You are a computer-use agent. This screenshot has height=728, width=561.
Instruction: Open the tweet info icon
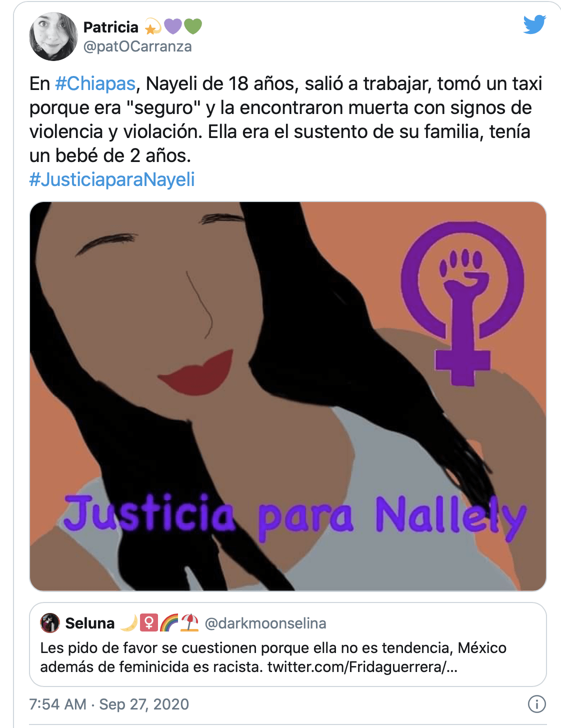tap(537, 704)
